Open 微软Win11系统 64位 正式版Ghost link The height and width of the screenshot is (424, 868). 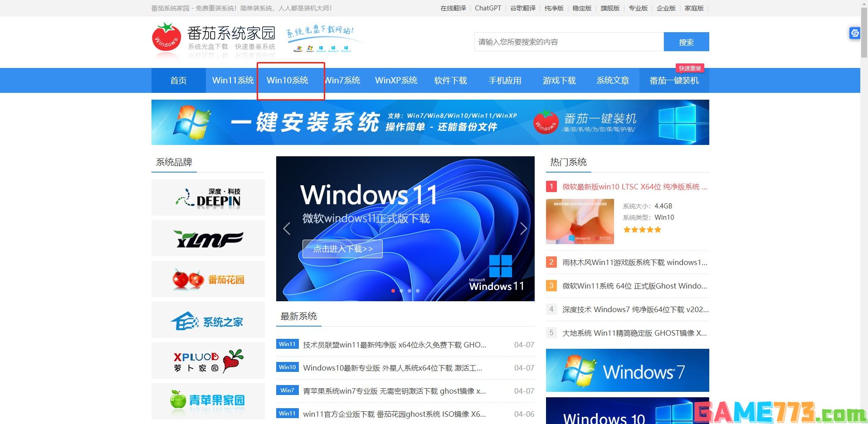coord(635,286)
